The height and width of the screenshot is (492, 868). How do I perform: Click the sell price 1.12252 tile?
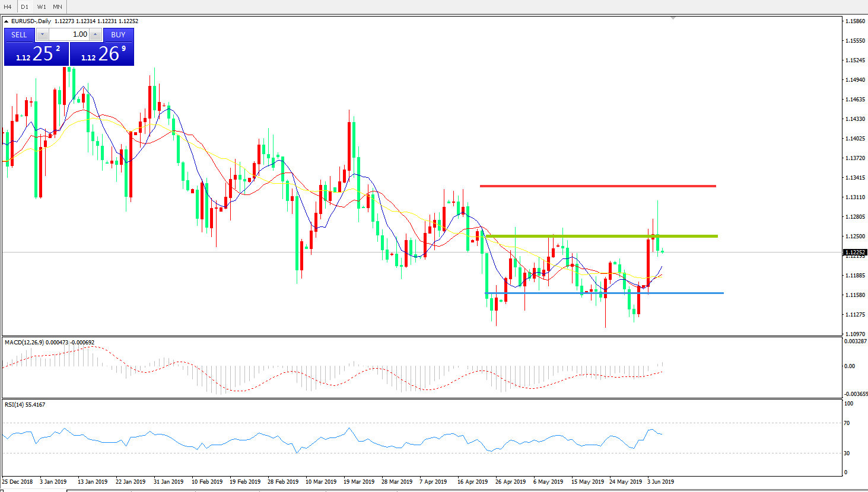(x=36, y=54)
